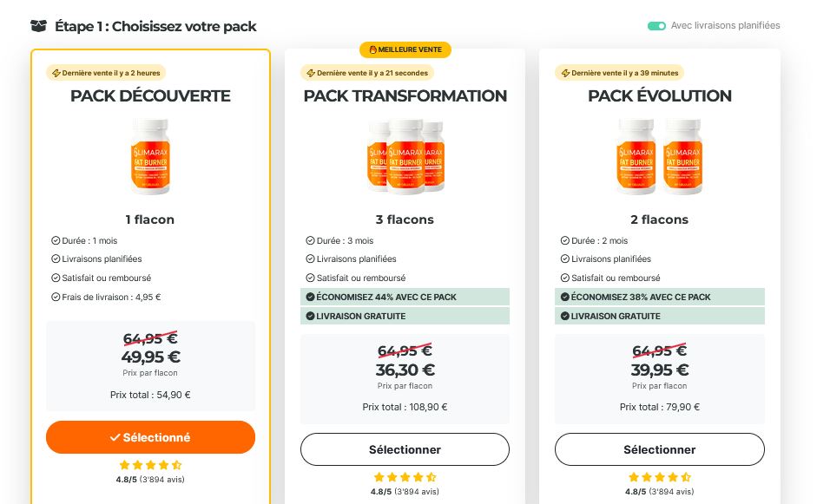Click the star rating under Pack Évolution
Image resolution: width=817 pixels, height=504 pixels.
(x=660, y=477)
